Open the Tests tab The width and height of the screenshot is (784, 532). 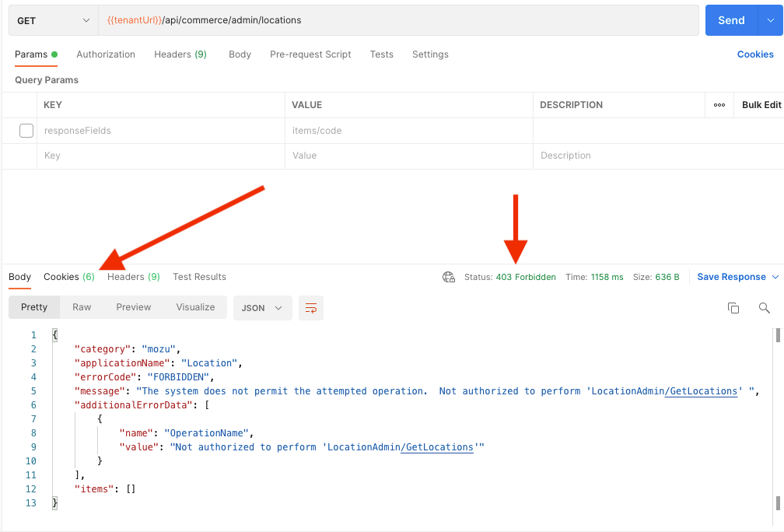pos(382,54)
